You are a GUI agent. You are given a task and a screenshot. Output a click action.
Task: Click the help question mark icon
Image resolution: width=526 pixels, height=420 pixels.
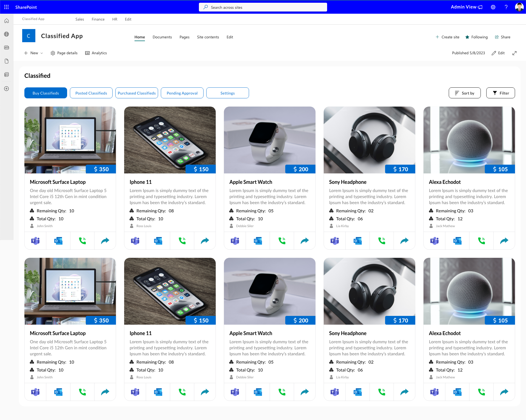[506, 7]
